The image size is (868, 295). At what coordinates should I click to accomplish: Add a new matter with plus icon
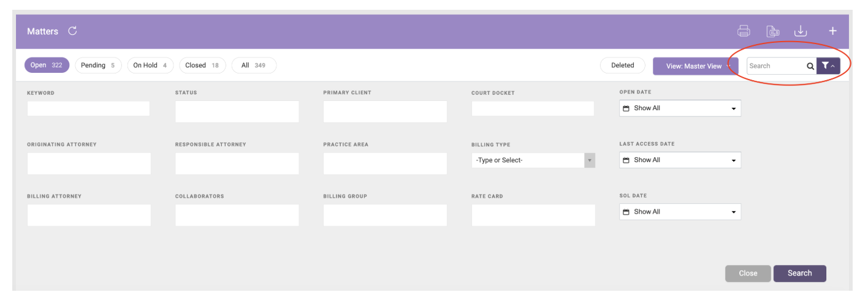tap(832, 31)
